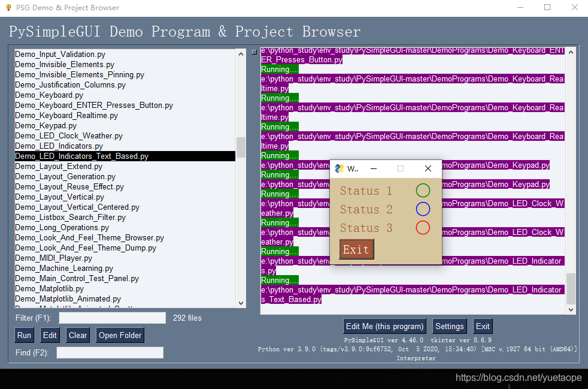
Task: Select Demo_Keyboard_ENTER_Presses_Button.py in file list
Action: pos(125,105)
